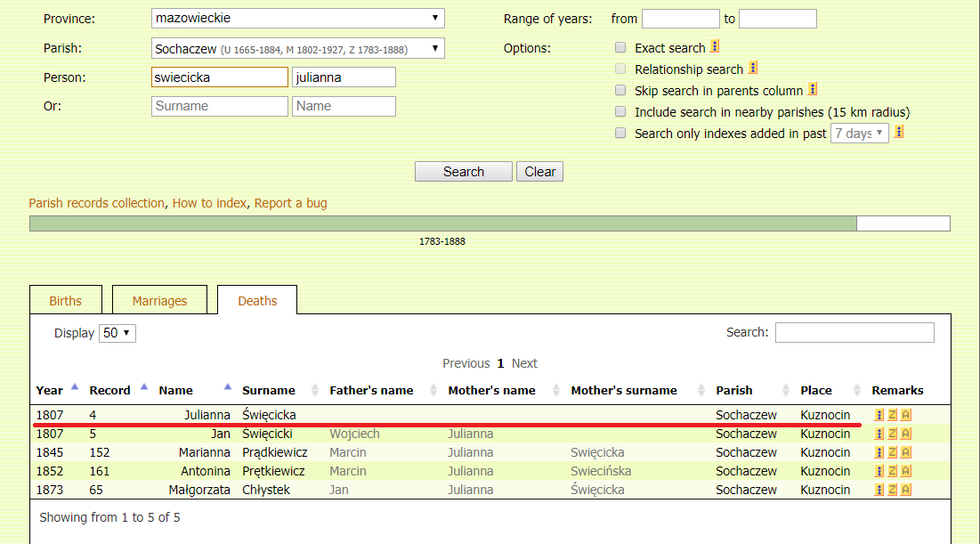Switch to the Marriages tab

pos(159,301)
